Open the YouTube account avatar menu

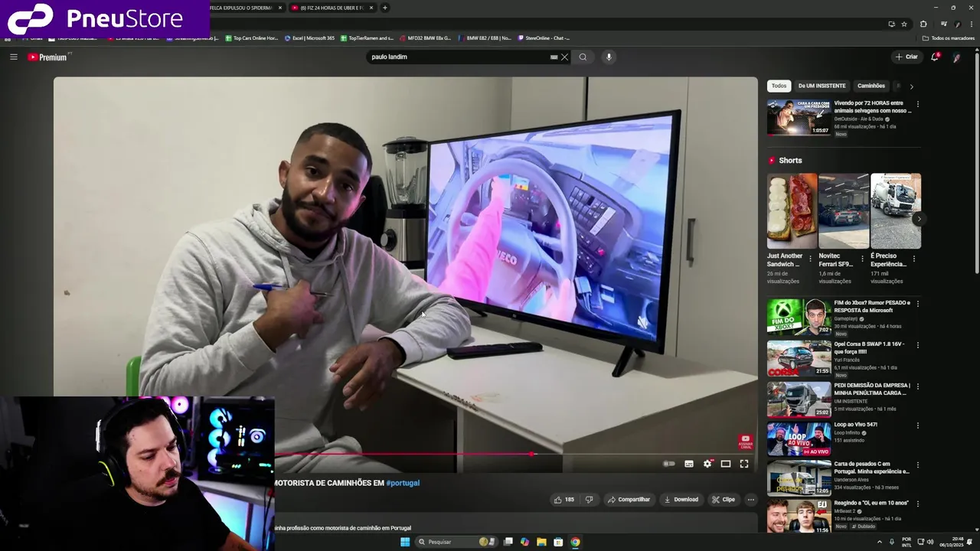[x=956, y=57]
